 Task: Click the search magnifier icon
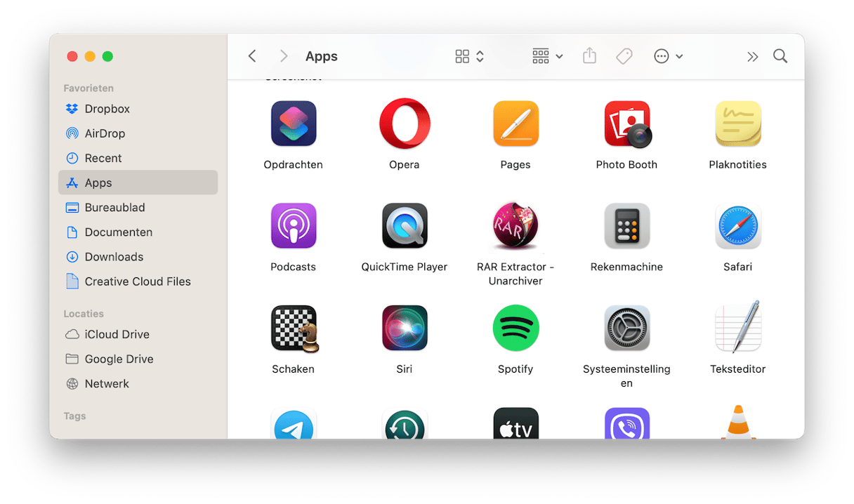[780, 57]
